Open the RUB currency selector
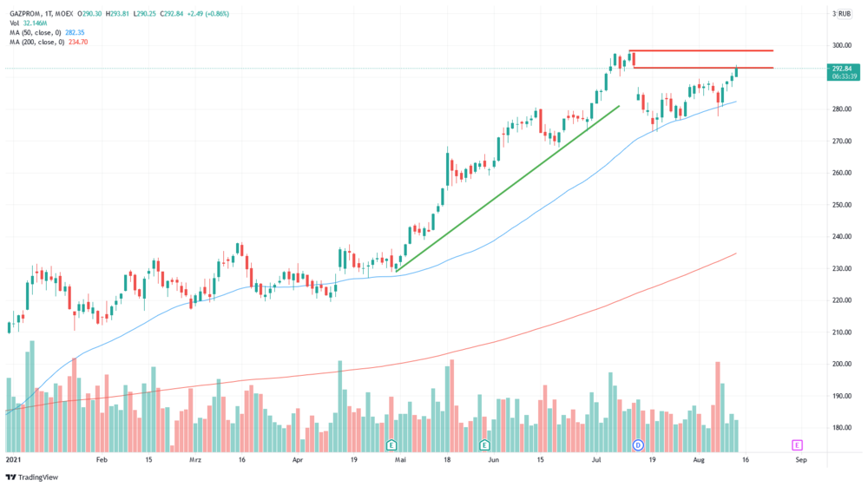868x487 pixels. click(x=845, y=14)
